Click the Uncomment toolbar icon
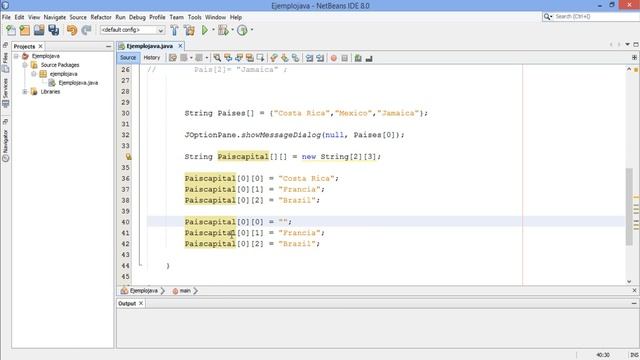 [369, 58]
